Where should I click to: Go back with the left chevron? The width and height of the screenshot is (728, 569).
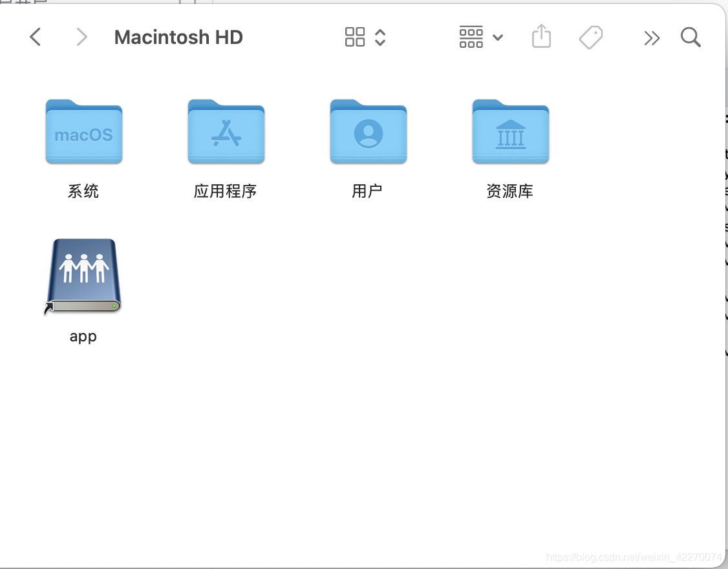tap(36, 37)
